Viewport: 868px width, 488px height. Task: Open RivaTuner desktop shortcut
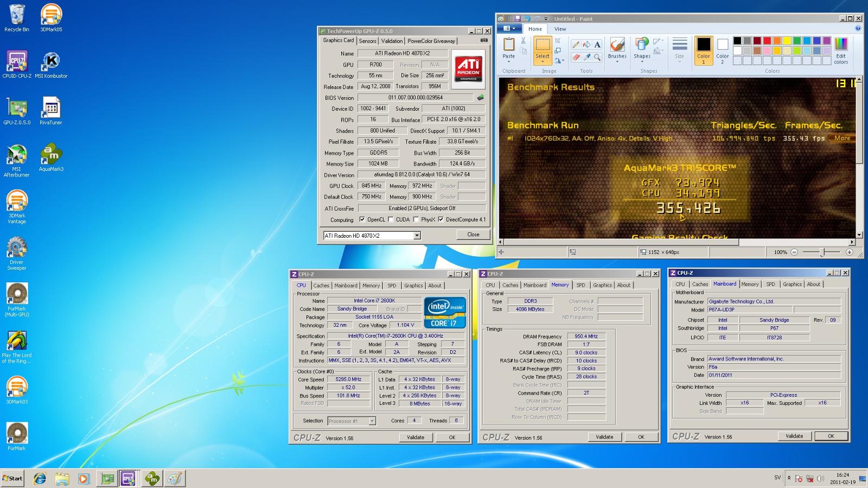(51, 111)
